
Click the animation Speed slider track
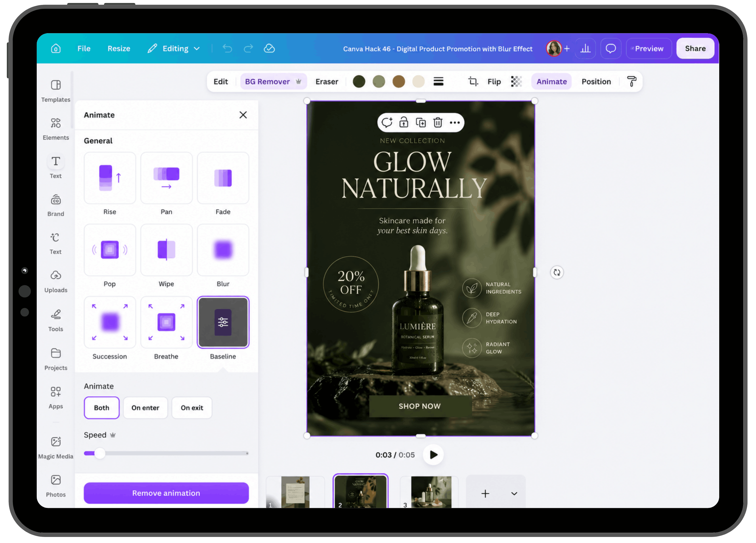tap(166, 453)
